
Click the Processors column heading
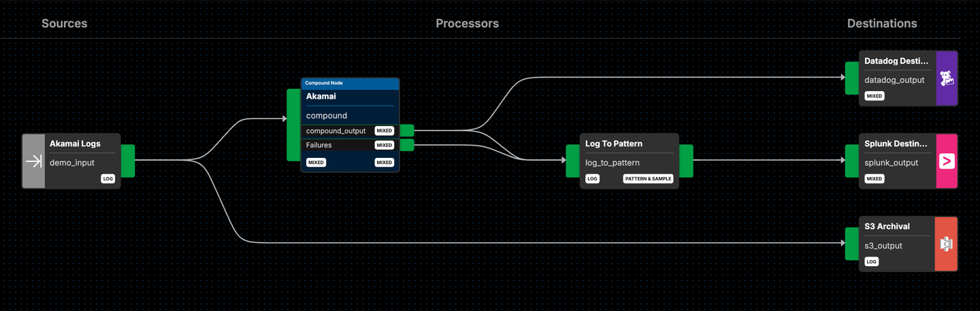coord(467,23)
